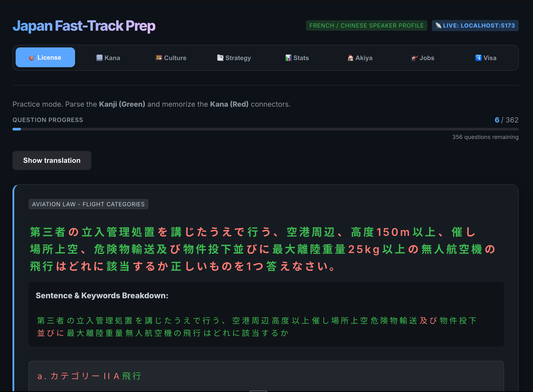
Task: Select the License tab
Action: point(45,57)
